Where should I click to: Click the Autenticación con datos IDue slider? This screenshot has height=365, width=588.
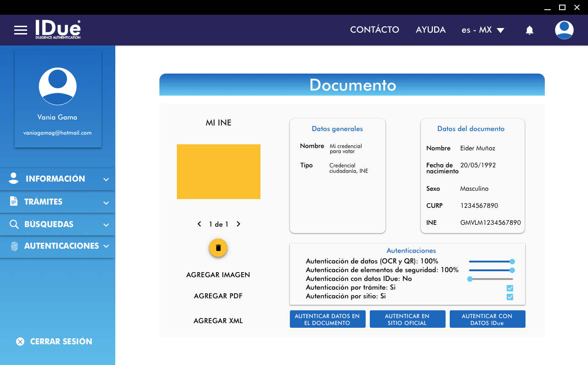coord(491,279)
